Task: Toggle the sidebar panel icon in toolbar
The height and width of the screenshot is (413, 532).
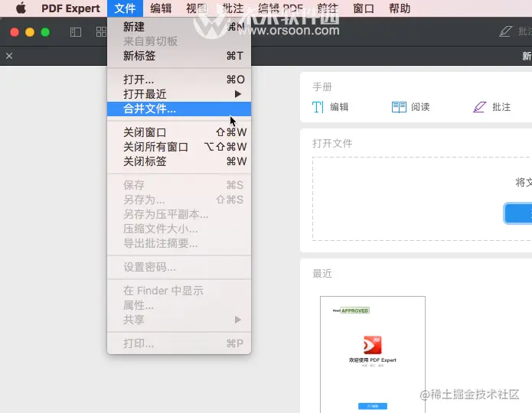Action: click(76, 32)
